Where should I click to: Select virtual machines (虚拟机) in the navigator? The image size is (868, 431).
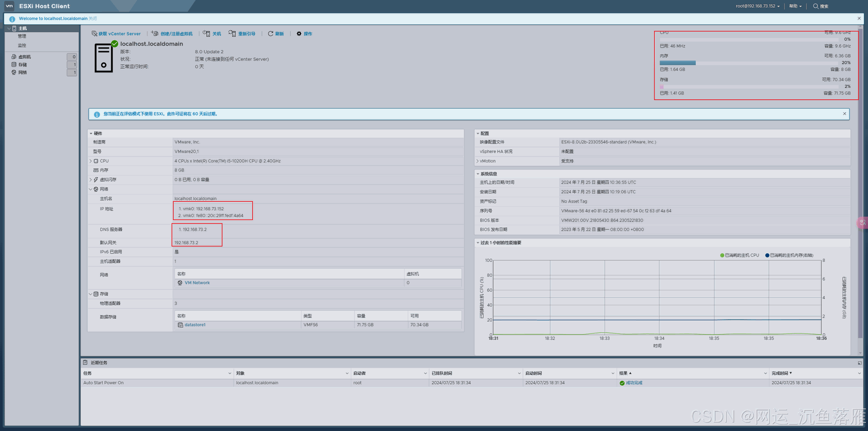point(24,57)
